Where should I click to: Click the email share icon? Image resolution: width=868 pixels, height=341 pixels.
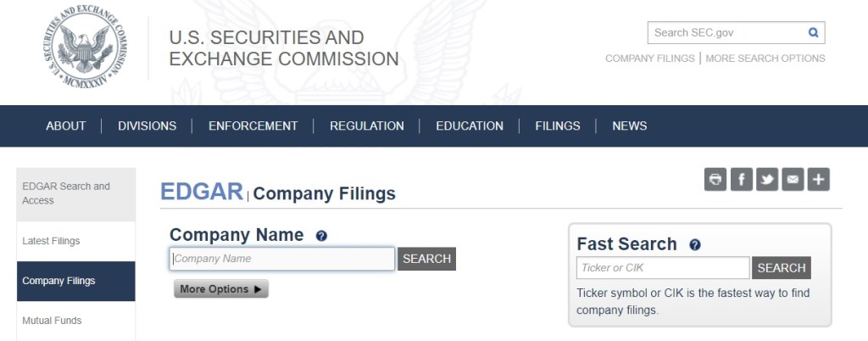point(793,179)
